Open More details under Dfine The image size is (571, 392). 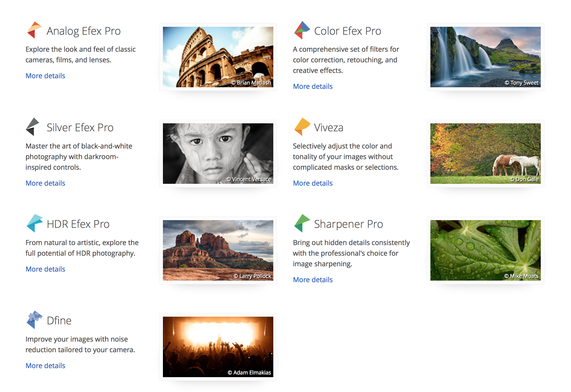point(45,366)
